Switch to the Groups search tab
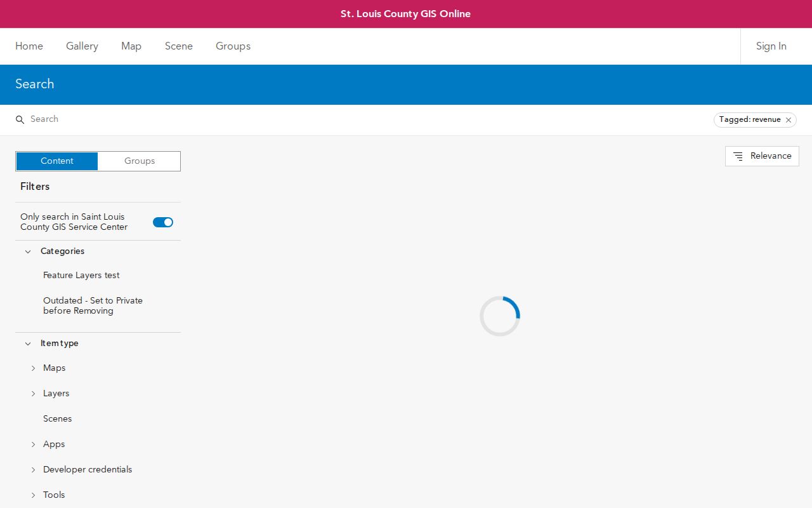 [140, 161]
